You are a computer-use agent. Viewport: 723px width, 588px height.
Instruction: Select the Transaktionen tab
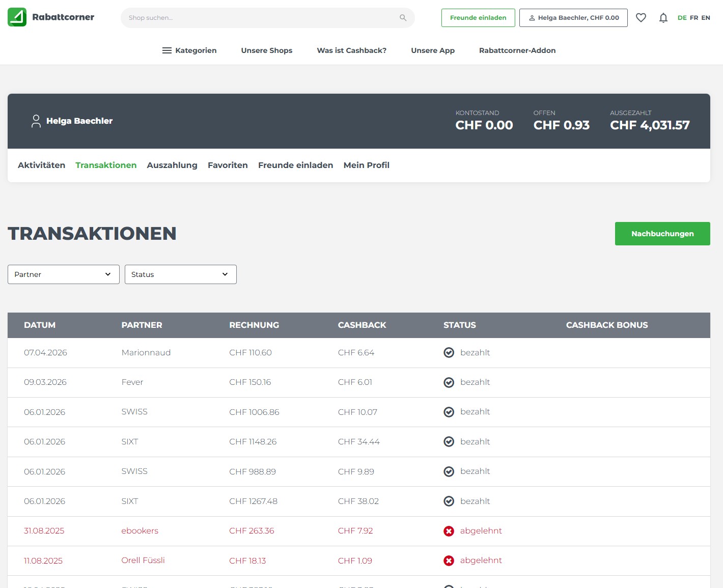click(106, 165)
